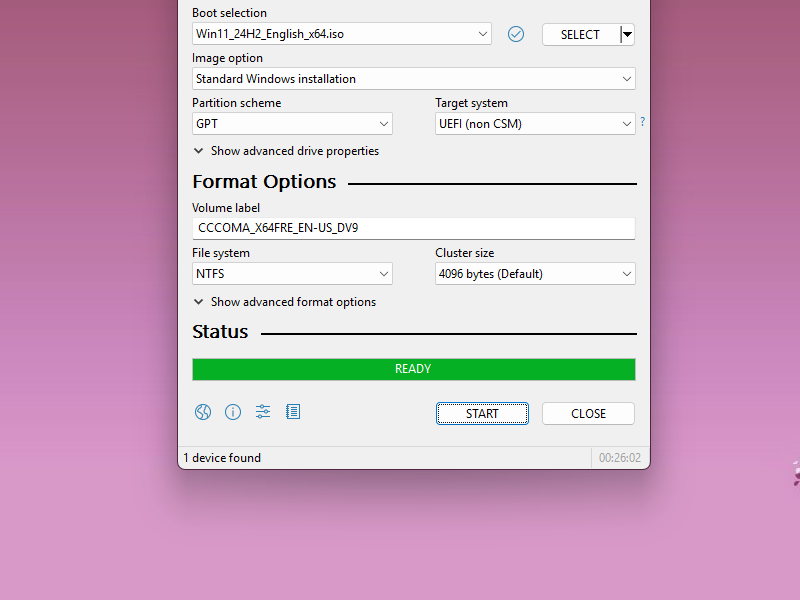Click the SELECT button to choose an ISO
The height and width of the screenshot is (600, 800).
580,34
